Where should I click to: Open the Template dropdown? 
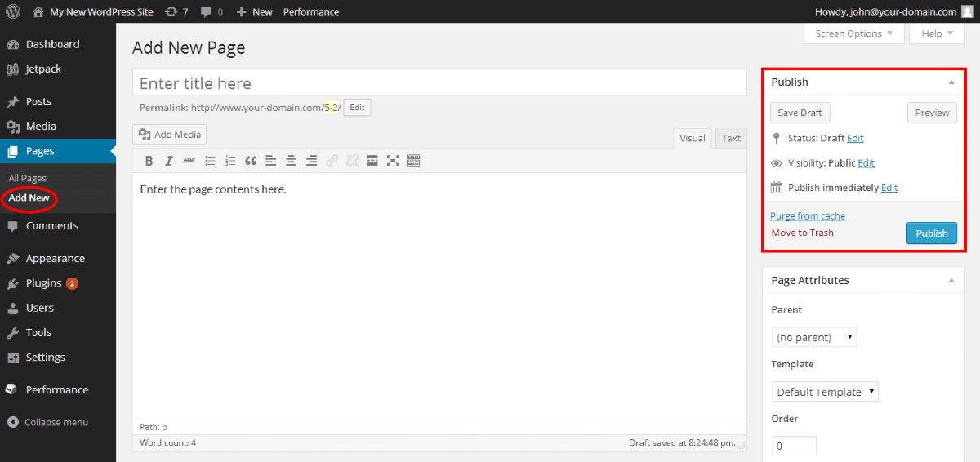tap(825, 392)
